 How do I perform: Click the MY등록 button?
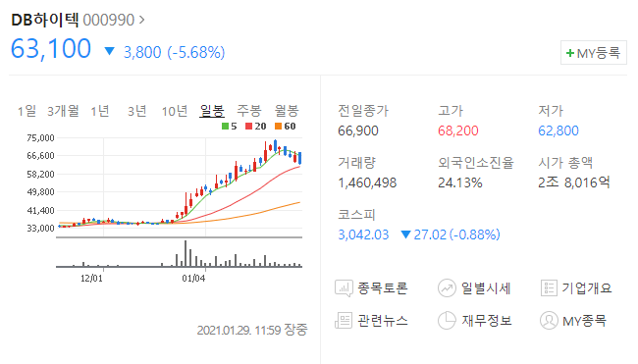tap(594, 53)
